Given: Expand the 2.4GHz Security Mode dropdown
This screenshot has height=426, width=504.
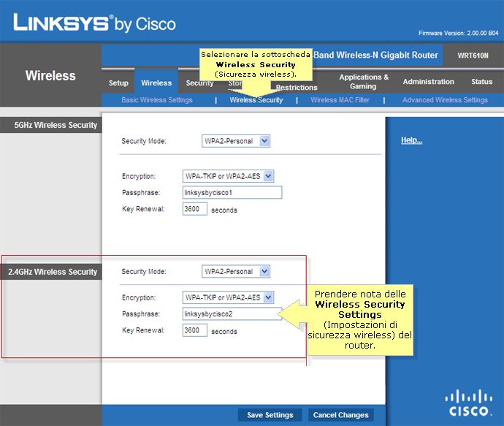Looking at the screenshot, I should tap(236, 271).
